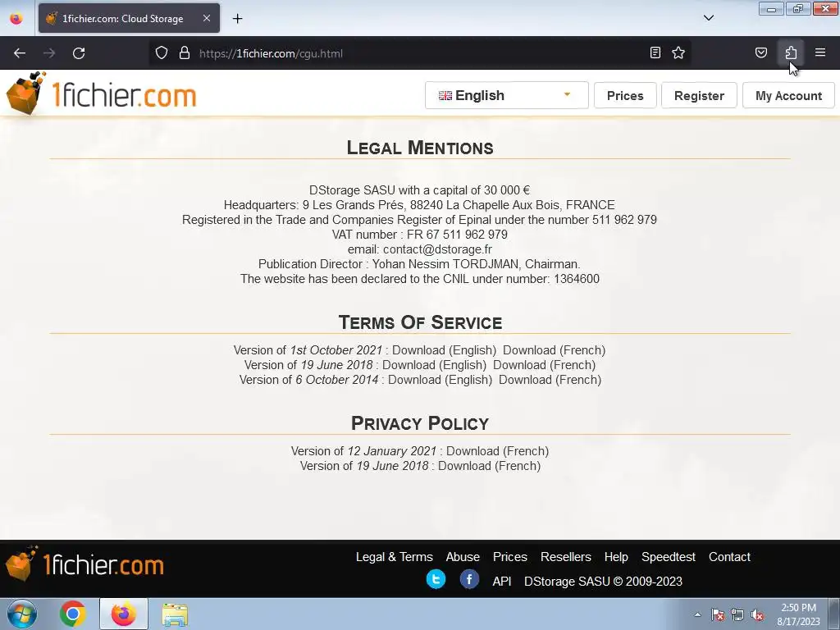The image size is (840, 630).
Task: Download English terms of 19 June 2018
Action: click(435, 365)
